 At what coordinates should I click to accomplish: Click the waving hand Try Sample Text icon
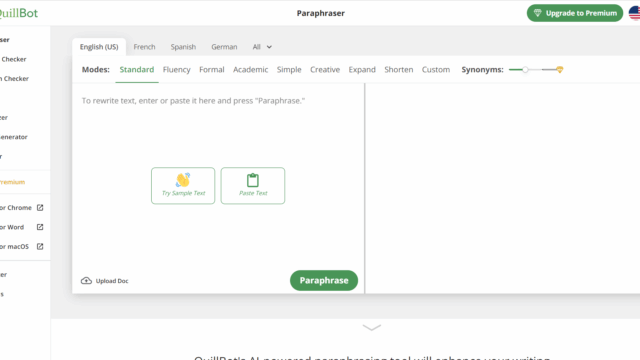point(183,180)
